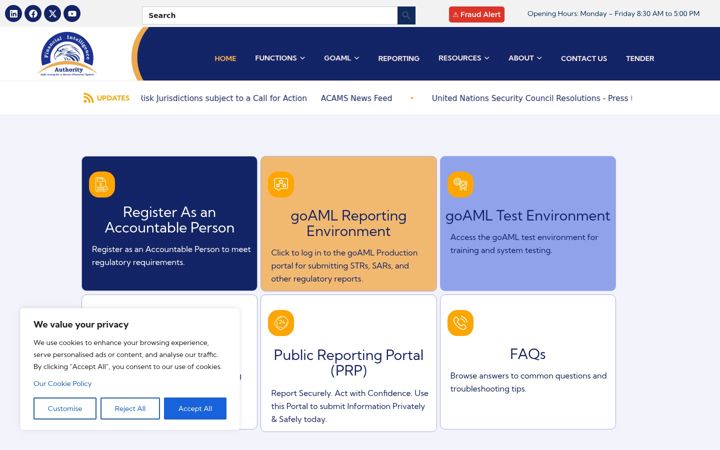This screenshot has width=720, height=450.
Task: Click the Accept All cookies button
Action: (195, 409)
